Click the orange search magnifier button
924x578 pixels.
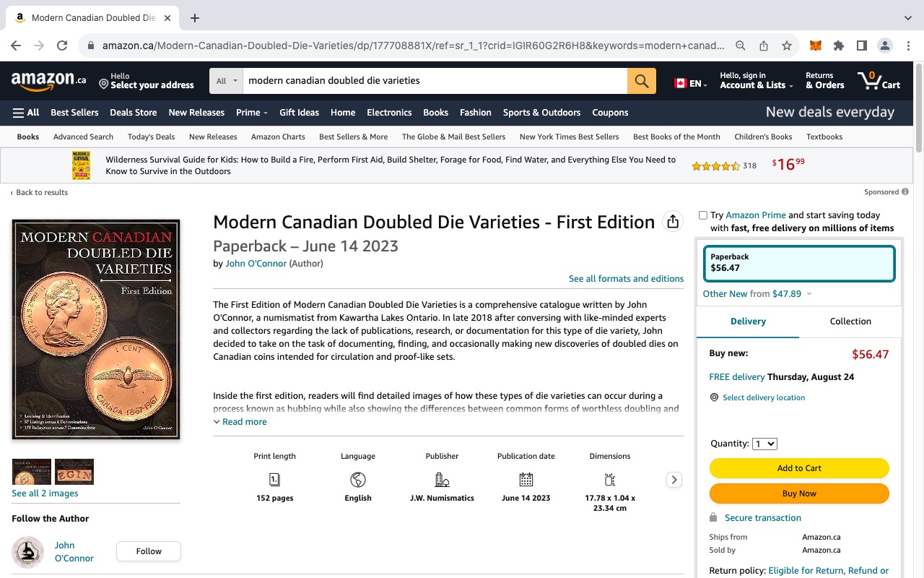pyautogui.click(x=642, y=81)
